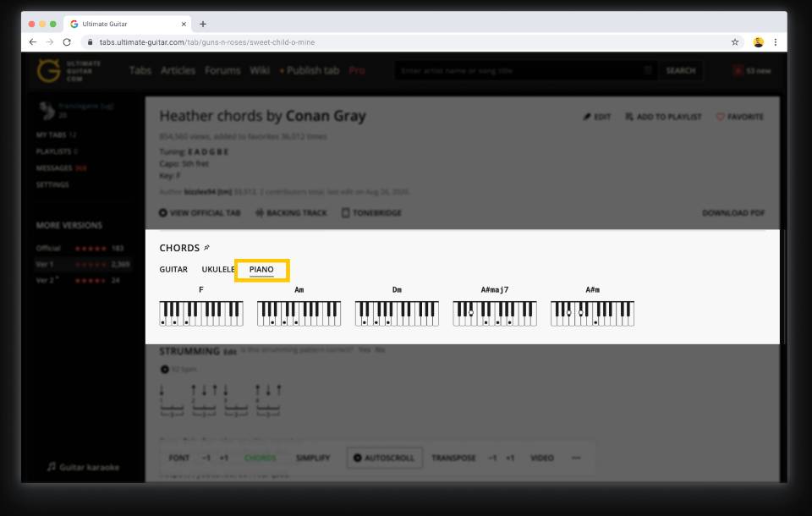This screenshot has width=812, height=516.
Task: Open PLAYLISTS in sidebar
Action: pos(57,151)
